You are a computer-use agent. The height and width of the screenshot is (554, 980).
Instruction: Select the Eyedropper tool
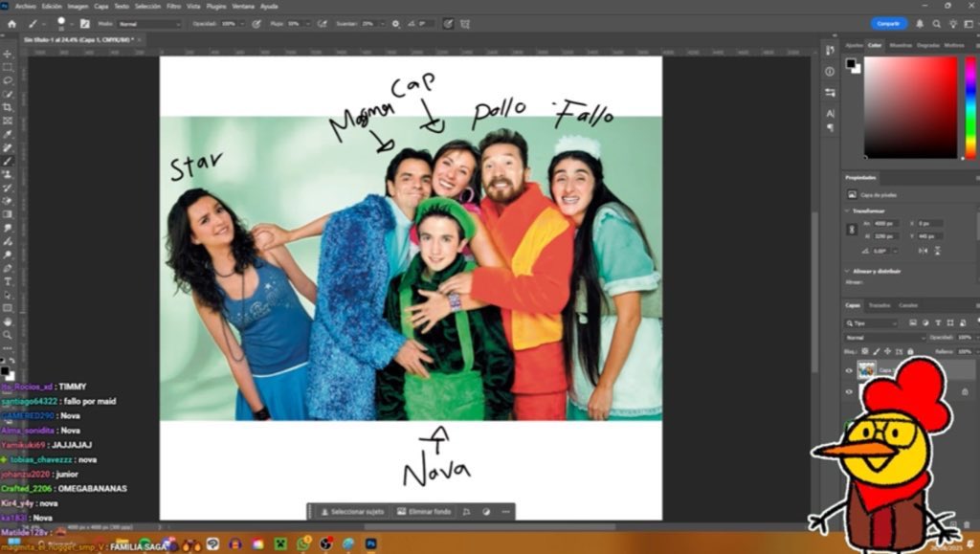tap(8, 134)
